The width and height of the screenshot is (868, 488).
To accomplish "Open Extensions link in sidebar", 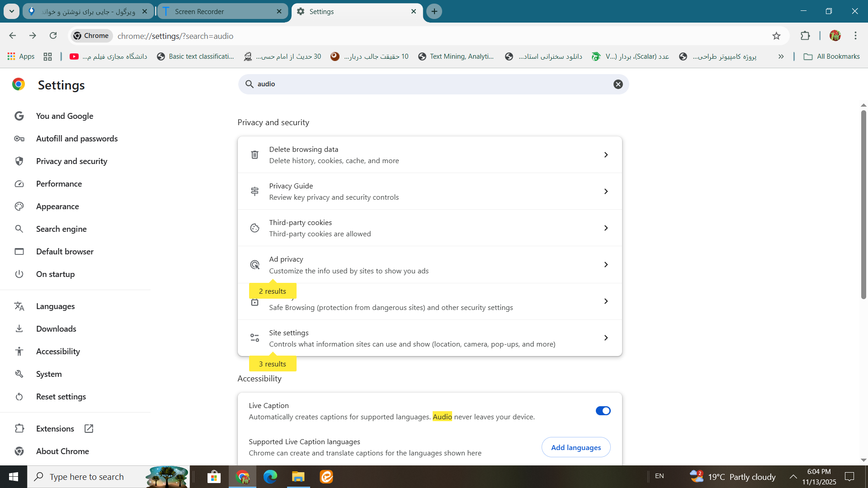I will [x=55, y=429].
